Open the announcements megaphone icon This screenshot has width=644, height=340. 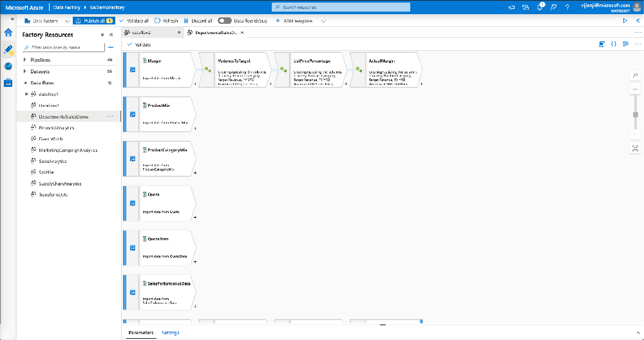click(511, 7)
